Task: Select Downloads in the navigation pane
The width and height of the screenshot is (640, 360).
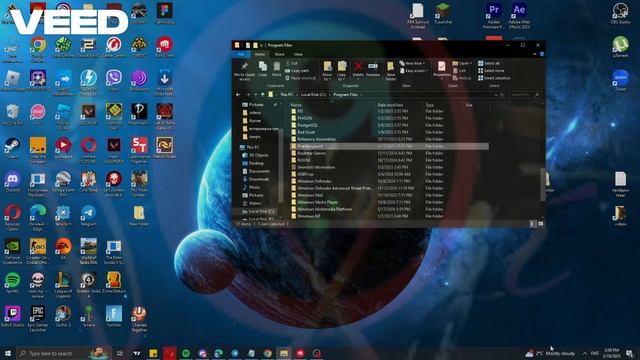Action: (x=259, y=179)
